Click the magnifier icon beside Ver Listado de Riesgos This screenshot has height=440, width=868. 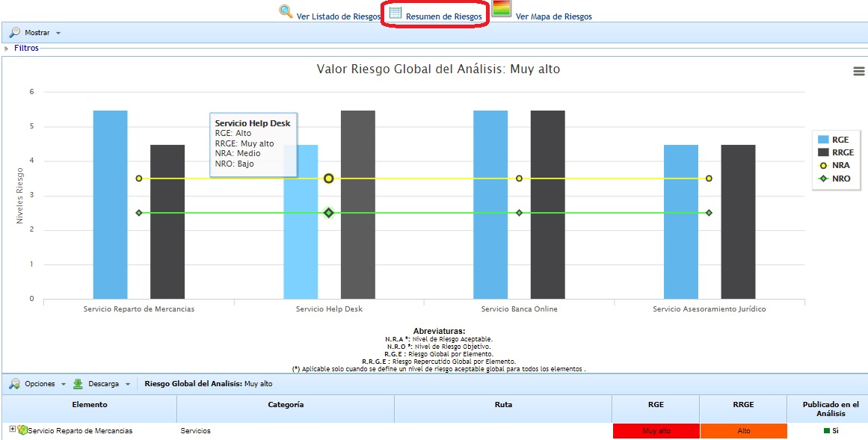coord(286,11)
